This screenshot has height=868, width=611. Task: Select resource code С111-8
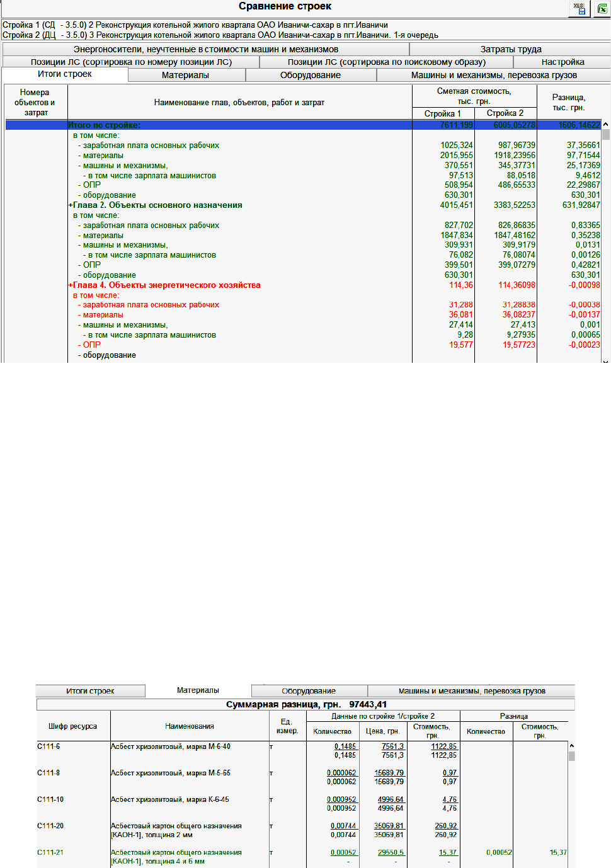pos(49,773)
